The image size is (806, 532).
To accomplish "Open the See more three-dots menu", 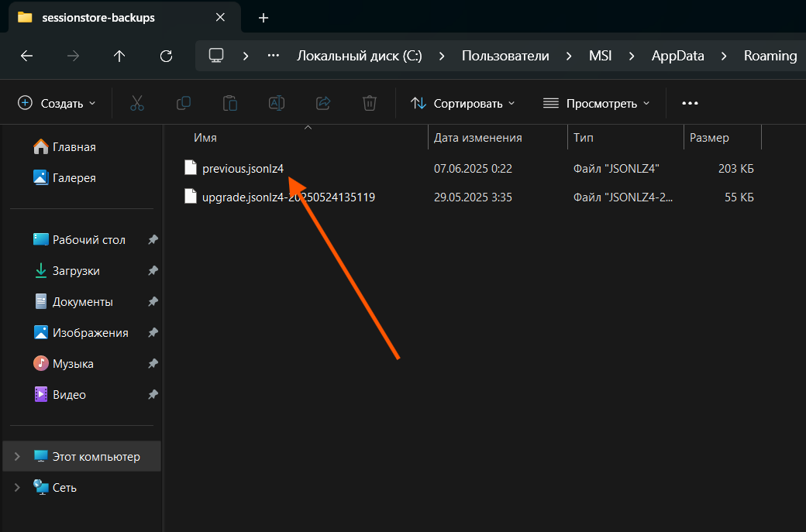I will (690, 103).
